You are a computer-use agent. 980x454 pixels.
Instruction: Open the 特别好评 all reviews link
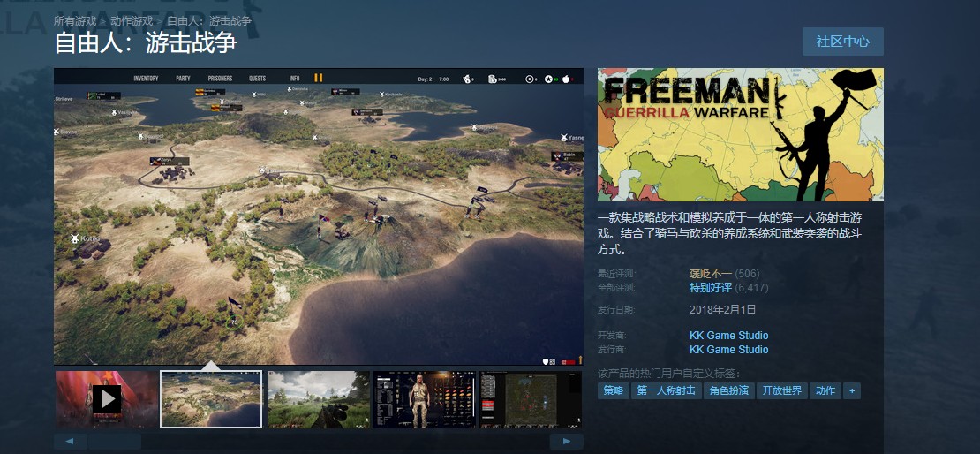coord(710,288)
